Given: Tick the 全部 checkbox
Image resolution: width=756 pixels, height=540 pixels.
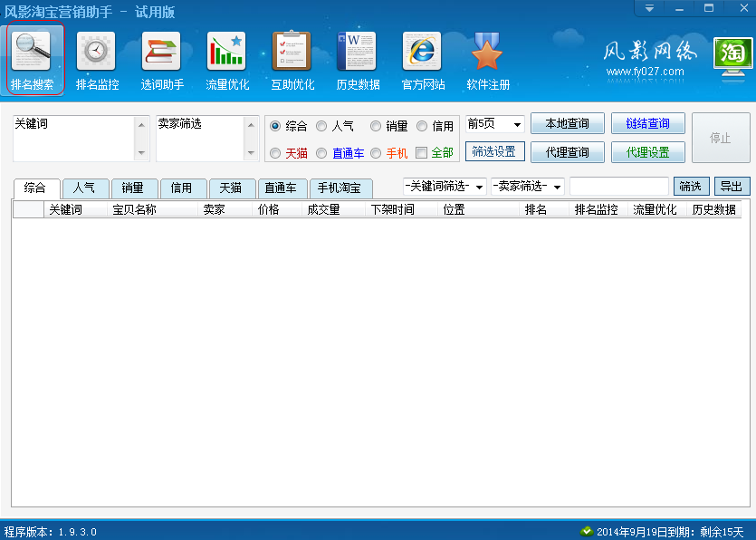Looking at the screenshot, I should 421,152.
